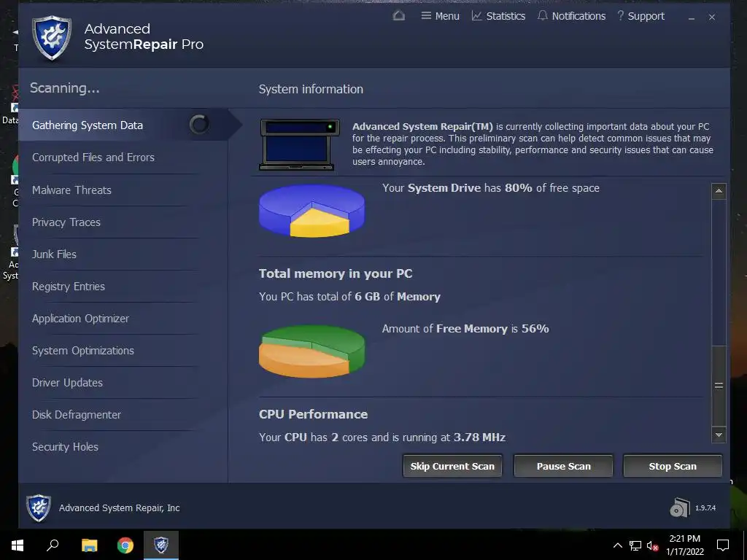Select Corrupted Files and Errors
The height and width of the screenshot is (560, 747).
pos(93,157)
